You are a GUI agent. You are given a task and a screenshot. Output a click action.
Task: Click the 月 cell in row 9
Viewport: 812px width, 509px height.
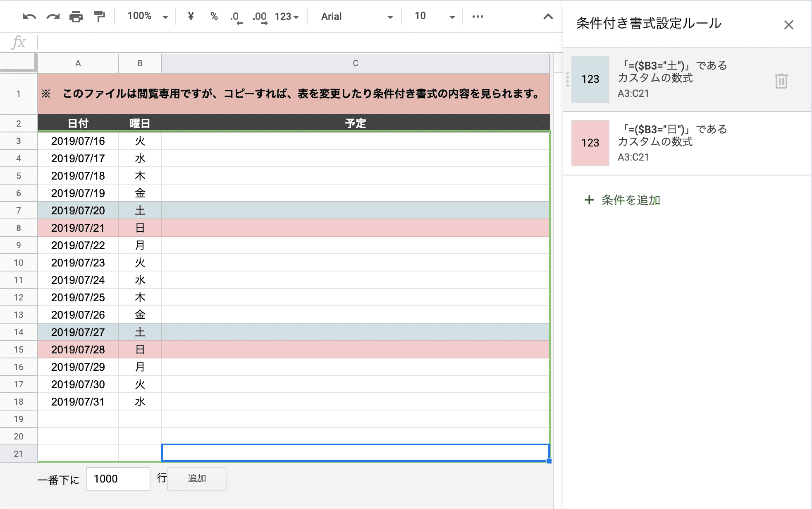tap(140, 245)
